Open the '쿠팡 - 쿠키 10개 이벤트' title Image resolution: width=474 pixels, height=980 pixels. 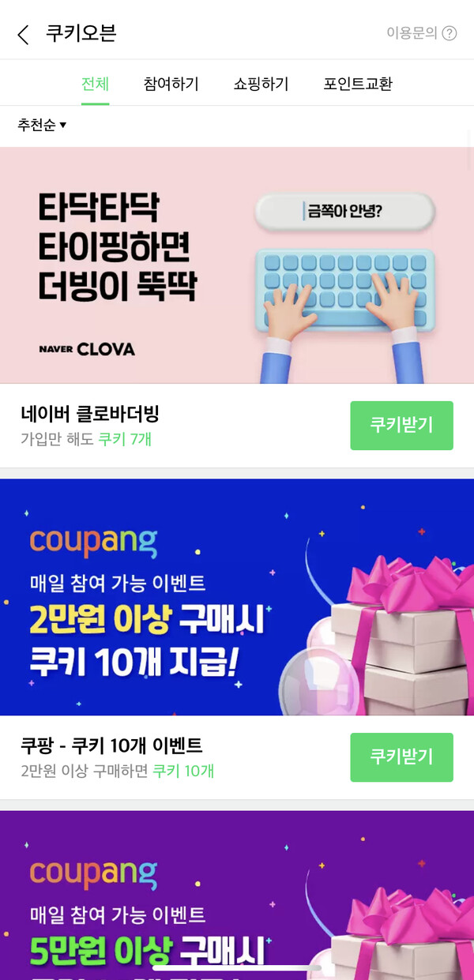pos(111,745)
